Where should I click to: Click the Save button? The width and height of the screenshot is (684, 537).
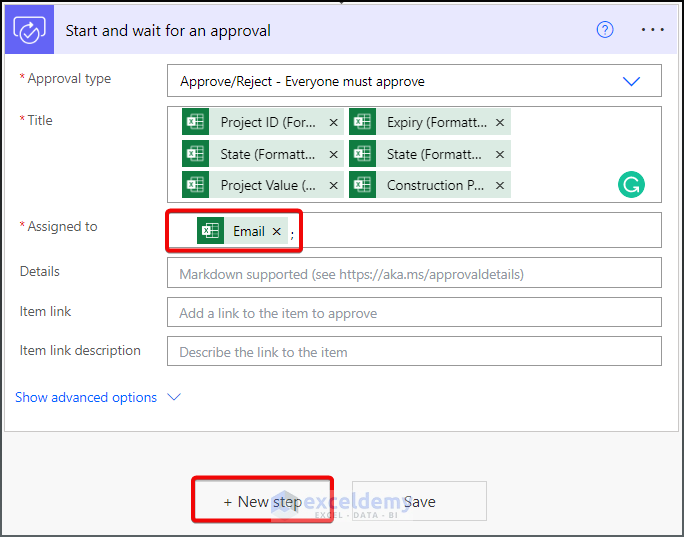click(x=419, y=501)
